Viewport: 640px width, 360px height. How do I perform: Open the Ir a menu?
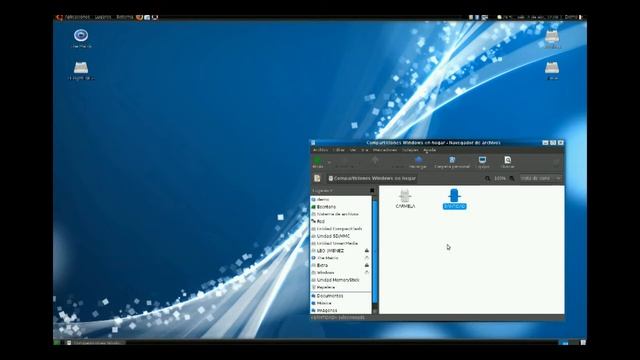364,150
